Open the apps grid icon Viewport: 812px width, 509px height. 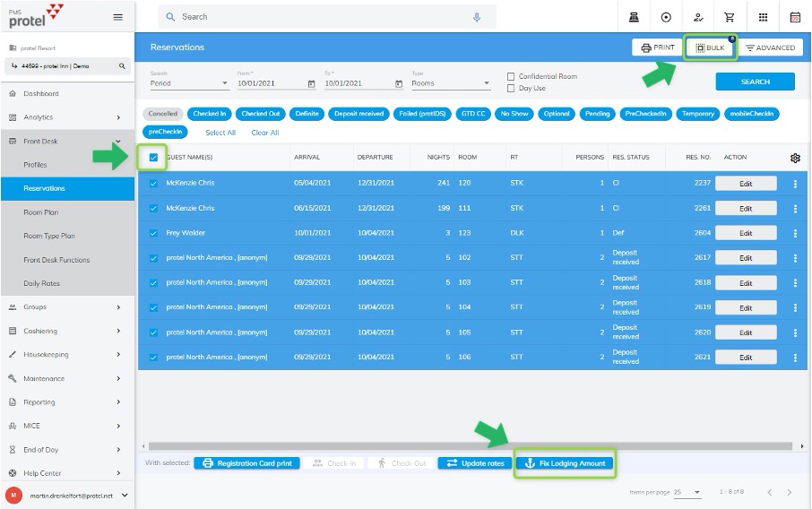[x=763, y=17]
